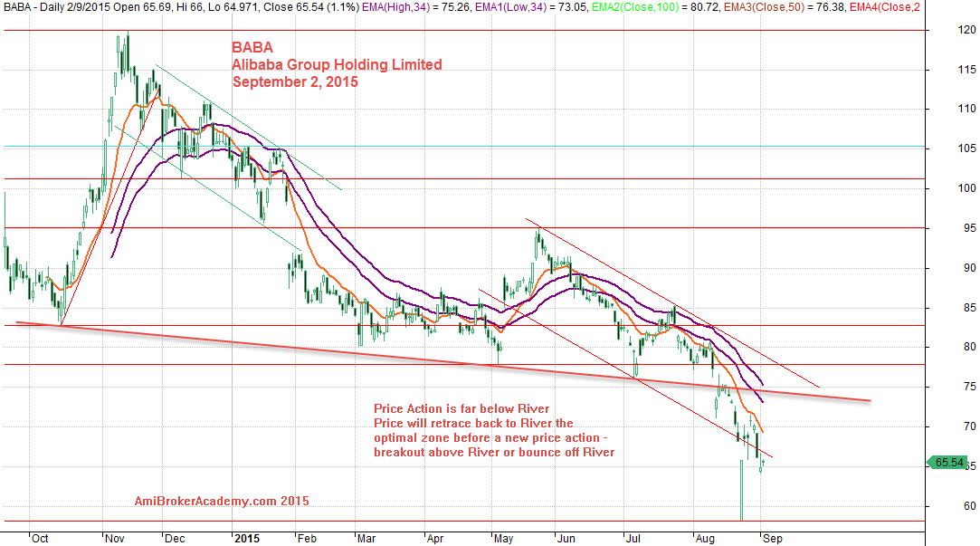Click the 'Price will retrace back to River' line
Viewport: 980px width, 546px height.
474,424
